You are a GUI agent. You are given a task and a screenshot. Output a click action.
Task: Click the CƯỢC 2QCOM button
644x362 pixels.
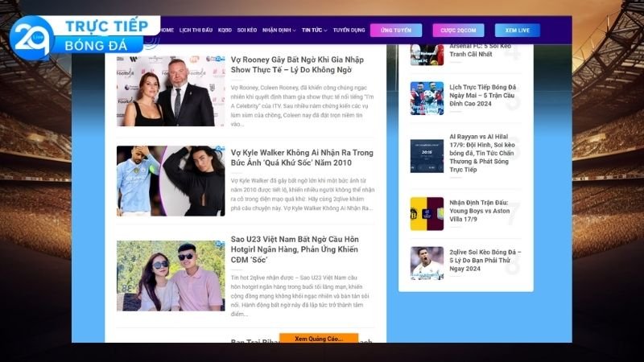458,31
